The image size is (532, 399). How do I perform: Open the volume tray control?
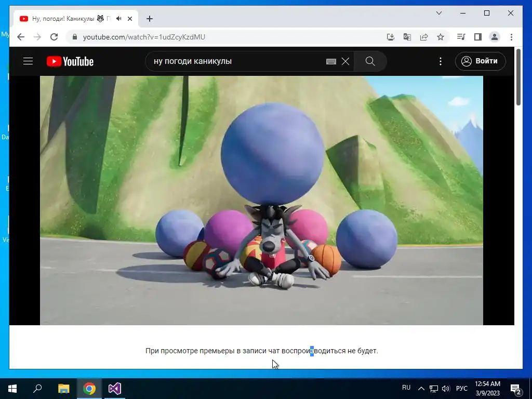point(446,389)
